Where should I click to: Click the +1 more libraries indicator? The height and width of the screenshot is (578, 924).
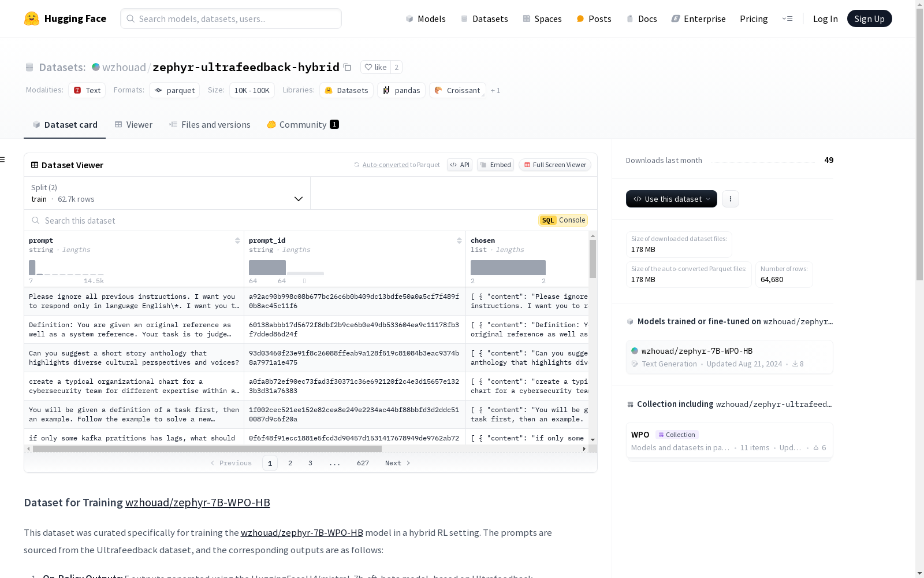495,90
